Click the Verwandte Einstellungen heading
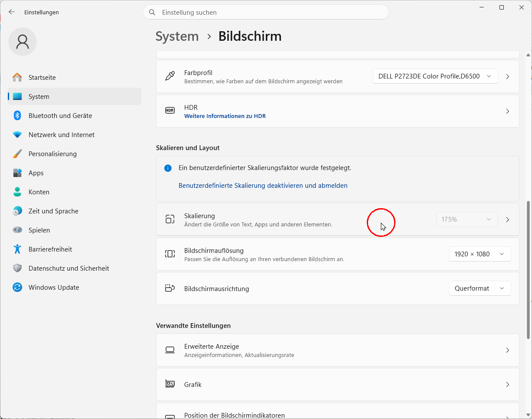Screen dimensions: 532x419 tap(193, 326)
